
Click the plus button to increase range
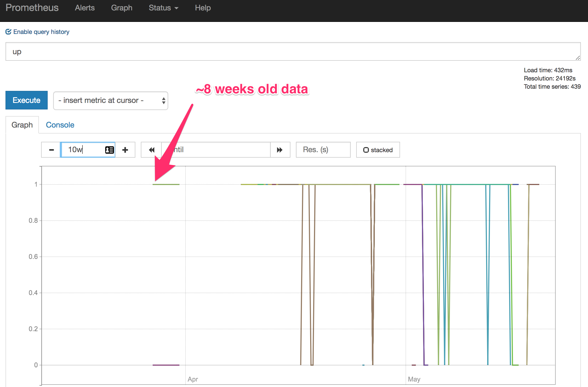125,150
